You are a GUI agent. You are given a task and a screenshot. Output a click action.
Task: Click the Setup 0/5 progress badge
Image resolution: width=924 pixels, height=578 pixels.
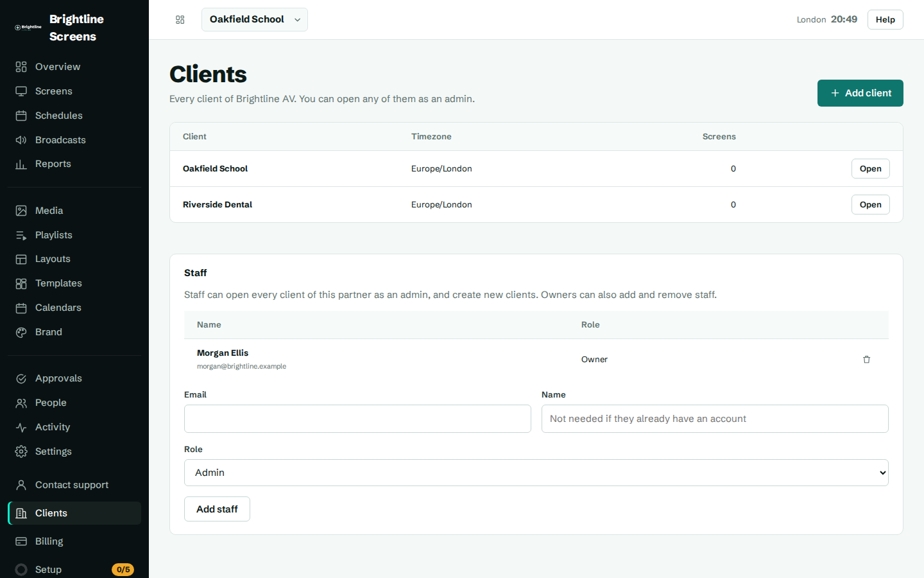(x=123, y=570)
